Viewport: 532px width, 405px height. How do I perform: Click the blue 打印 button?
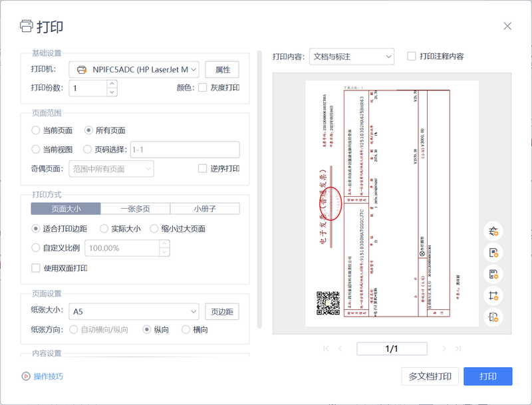(487, 376)
